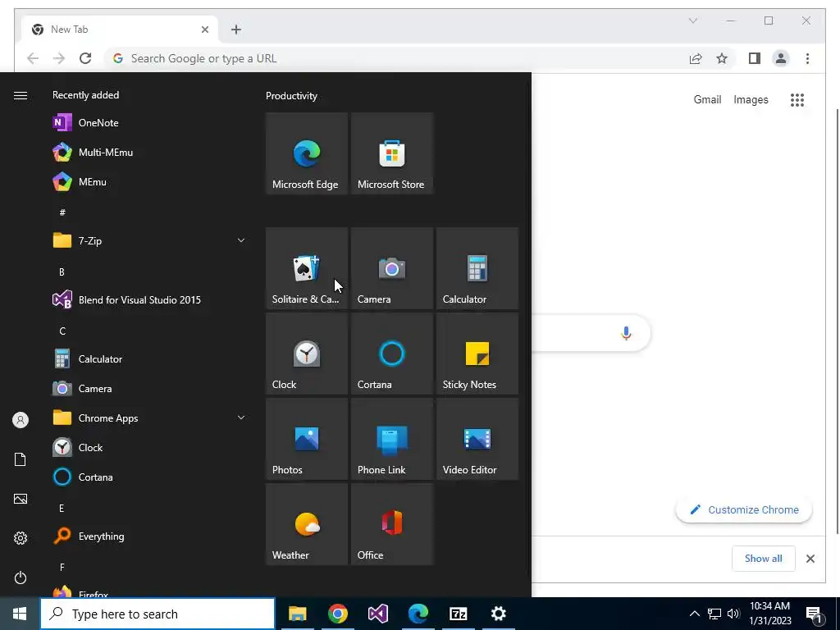The width and height of the screenshot is (840, 630).
Task: Launch the Phone Link tile
Action: pos(391,439)
